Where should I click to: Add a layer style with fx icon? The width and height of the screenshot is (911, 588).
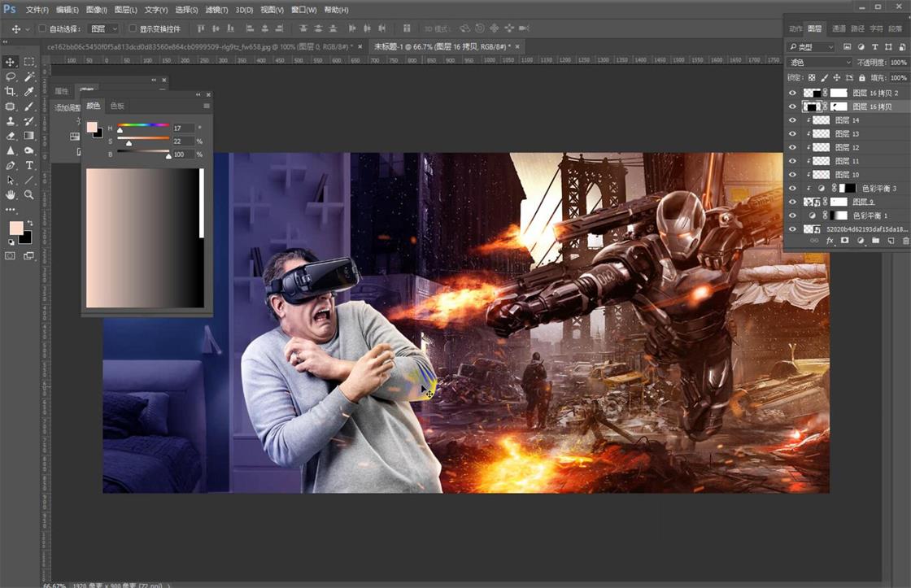830,242
